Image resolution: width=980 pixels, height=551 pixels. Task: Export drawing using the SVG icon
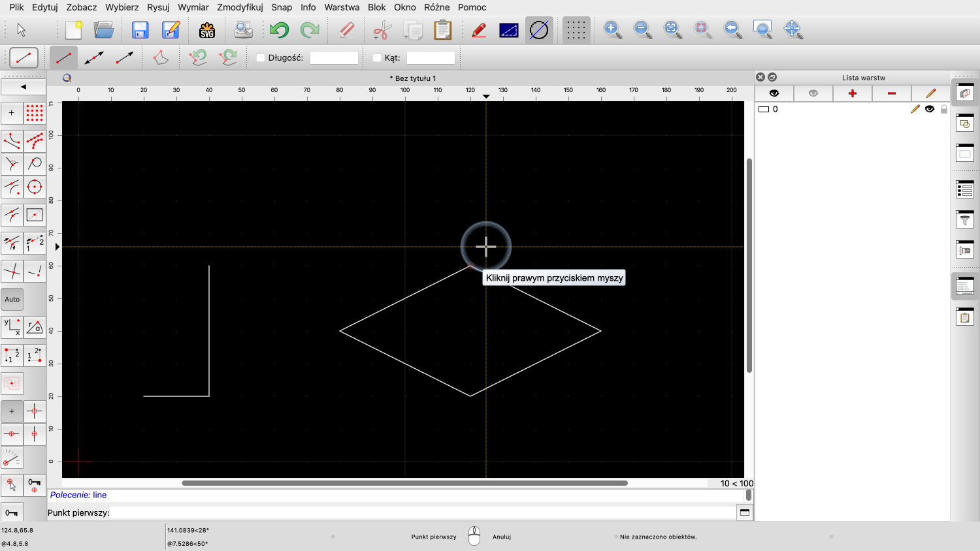[x=207, y=30]
